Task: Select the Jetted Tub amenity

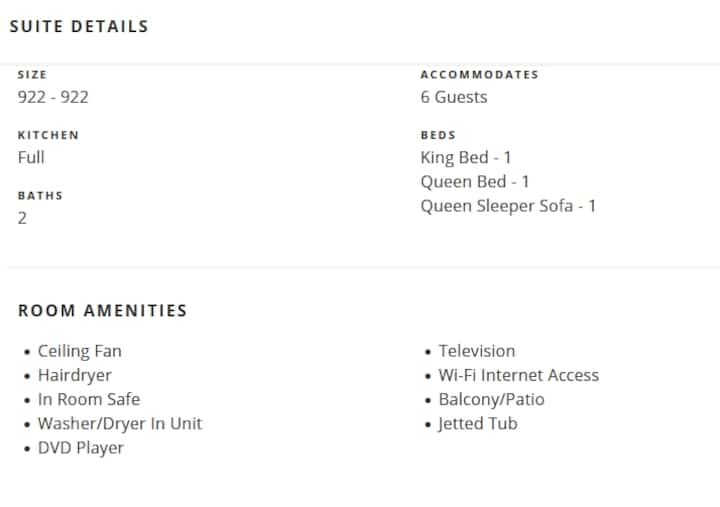Action: click(478, 423)
